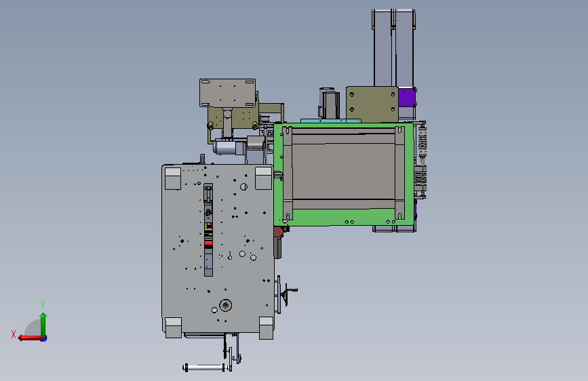
Task: Click the red X axis arrow of triad
Action: click(30, 338)
